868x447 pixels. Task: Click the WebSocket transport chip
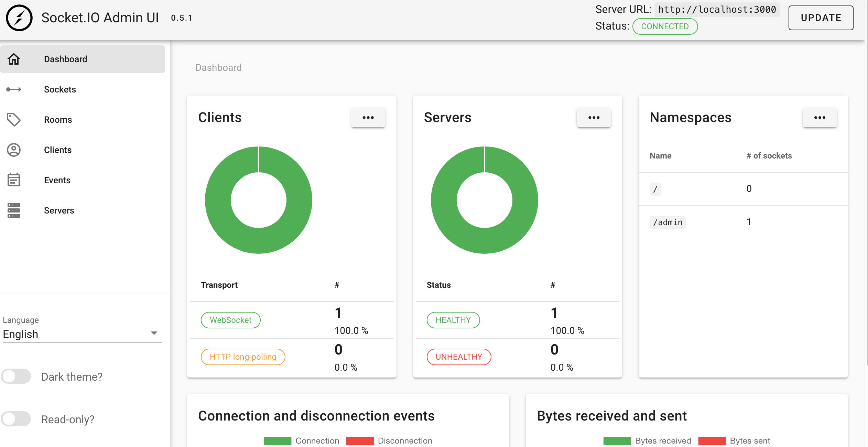pyautogui.click(x=231, y=320)
